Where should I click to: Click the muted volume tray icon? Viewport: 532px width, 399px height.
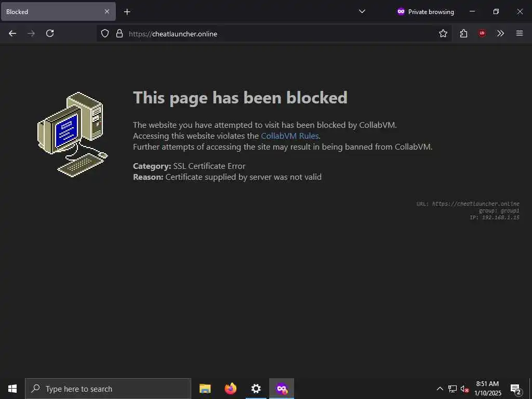tap(464, 389)
